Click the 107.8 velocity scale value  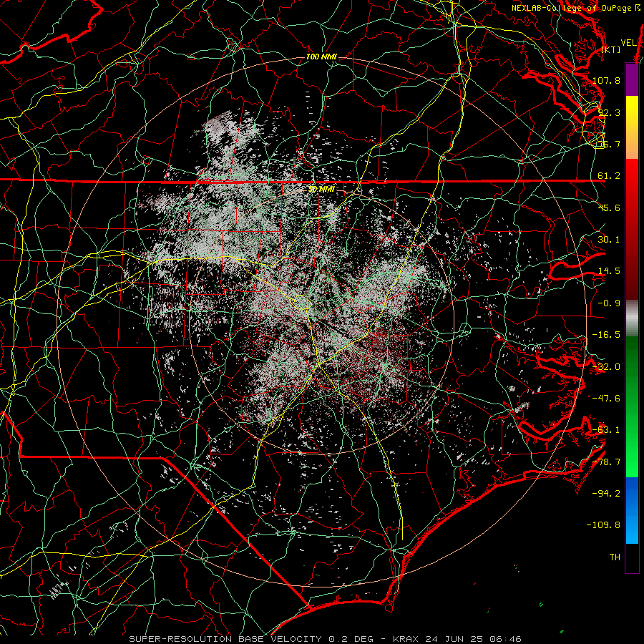coord(606,80)
